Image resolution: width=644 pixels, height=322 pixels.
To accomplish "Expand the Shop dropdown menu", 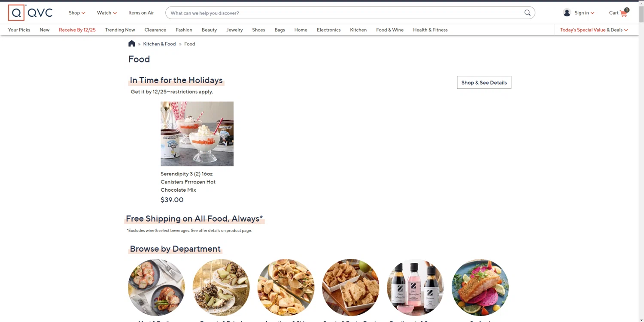I will tap(77, 13).
